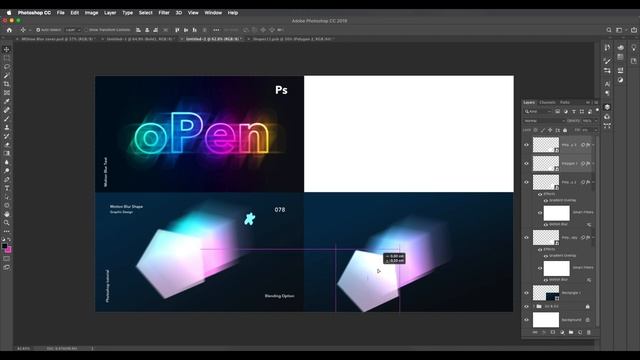Viewport: 640px width, 360px height.
Task: Switch to the Motion Blur document tab
Action: [57, 39]
